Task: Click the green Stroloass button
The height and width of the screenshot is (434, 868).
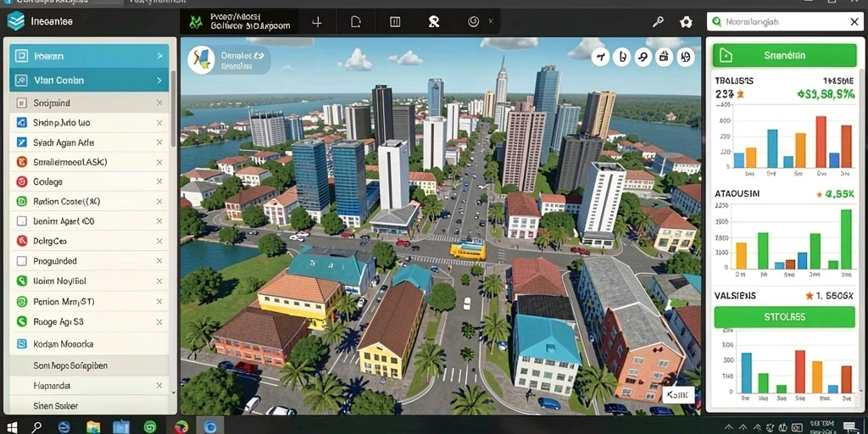Action: click(x=784, y=317)
